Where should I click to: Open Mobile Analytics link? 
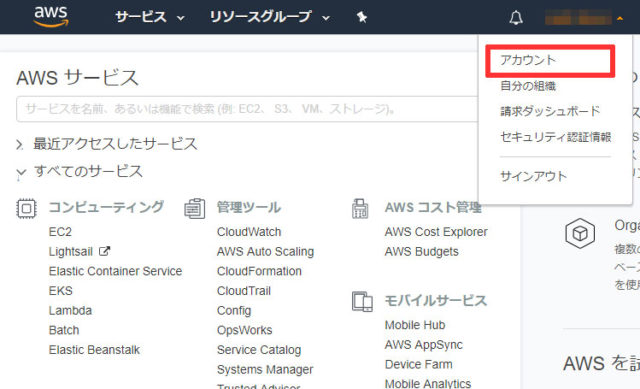point(428,384)
